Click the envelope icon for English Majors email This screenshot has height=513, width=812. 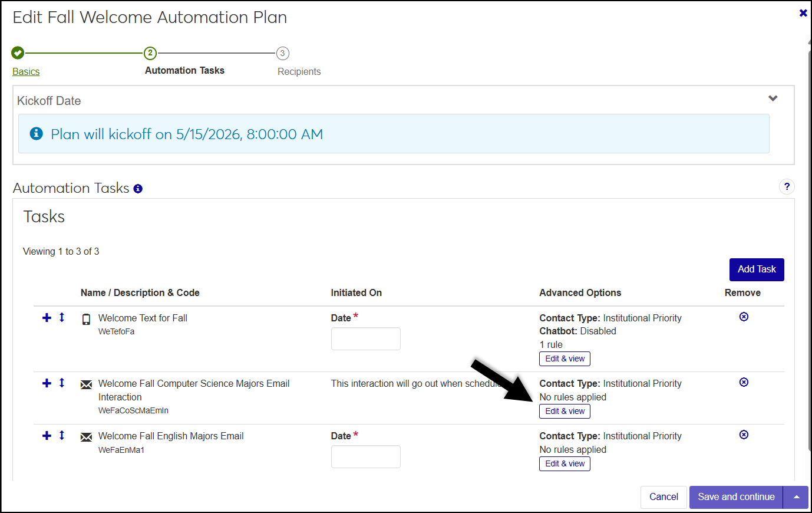(86, 437)
